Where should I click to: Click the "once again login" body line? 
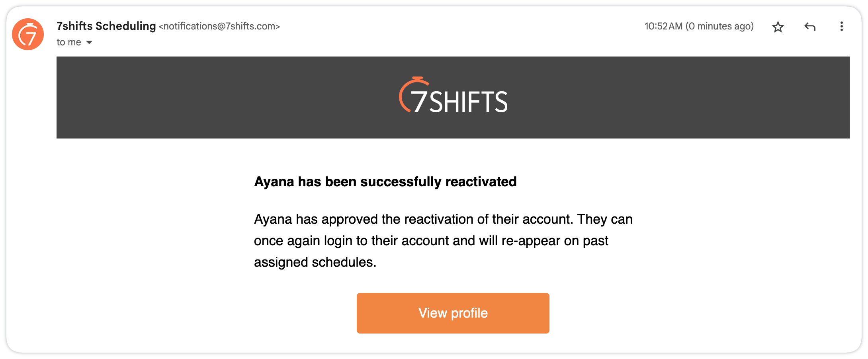431,241
